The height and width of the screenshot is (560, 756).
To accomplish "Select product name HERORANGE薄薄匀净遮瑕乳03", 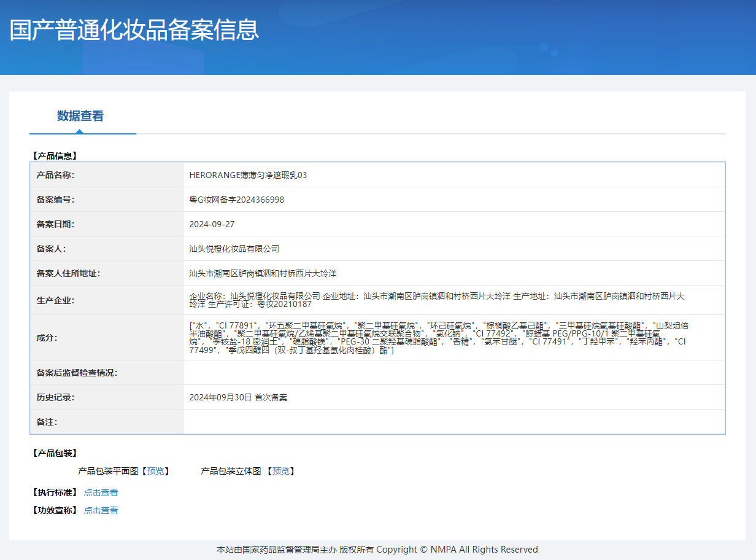I will (249, 175).
